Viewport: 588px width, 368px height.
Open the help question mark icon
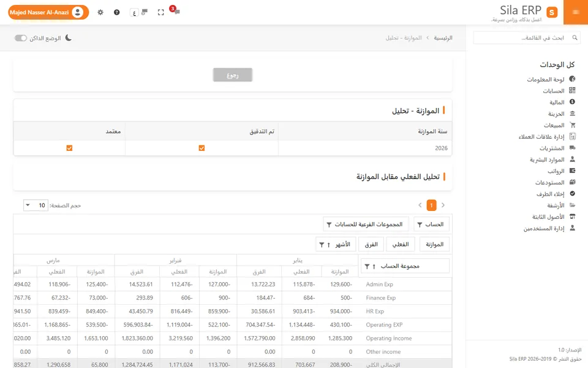[116, 12]
